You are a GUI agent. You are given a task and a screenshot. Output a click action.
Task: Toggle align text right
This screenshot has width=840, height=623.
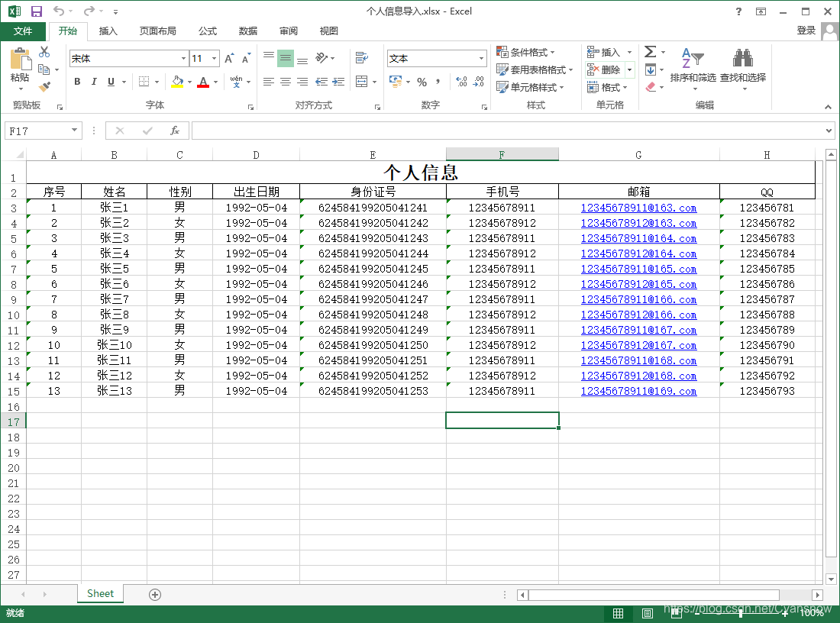point(302,82)
